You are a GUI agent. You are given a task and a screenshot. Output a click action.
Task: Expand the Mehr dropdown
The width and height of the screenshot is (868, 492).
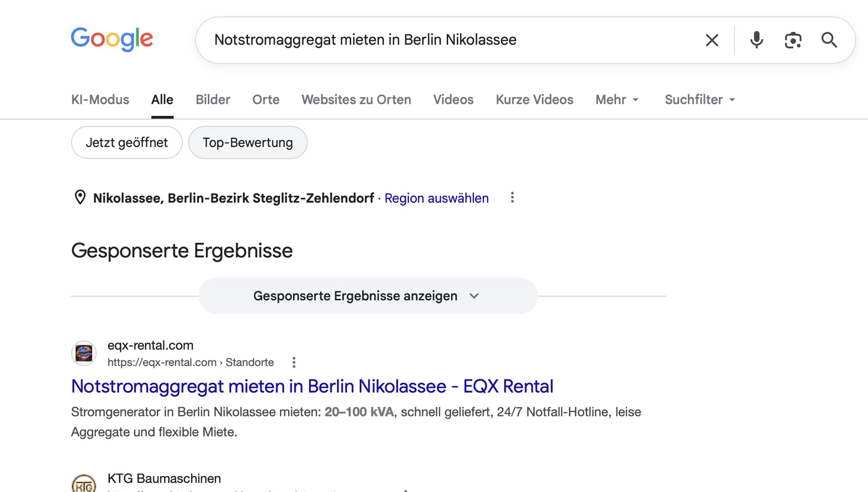(x=617, y=99)
